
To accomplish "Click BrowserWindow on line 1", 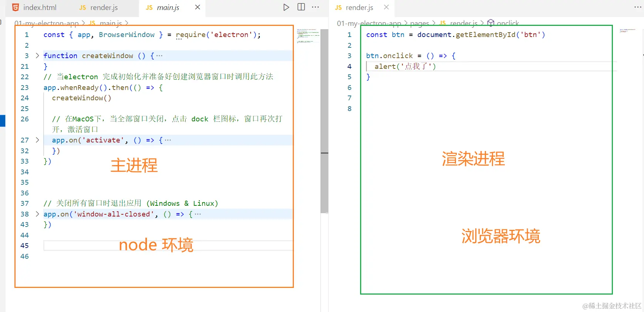I will click(x=127, y=35).
